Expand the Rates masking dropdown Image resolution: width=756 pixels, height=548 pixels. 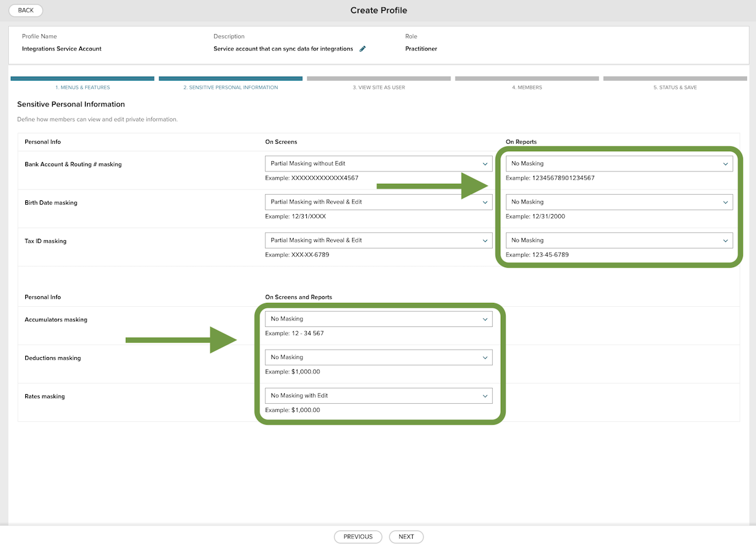(378, 396)
